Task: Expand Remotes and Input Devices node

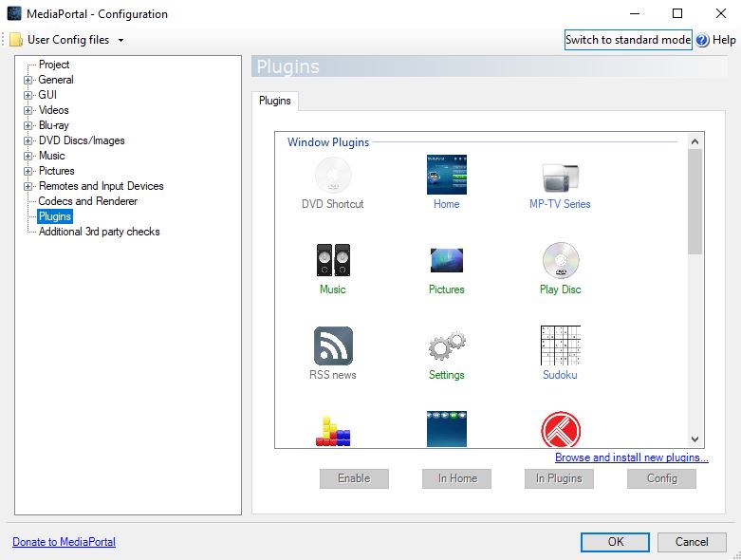Action: (x=28, y=186)
